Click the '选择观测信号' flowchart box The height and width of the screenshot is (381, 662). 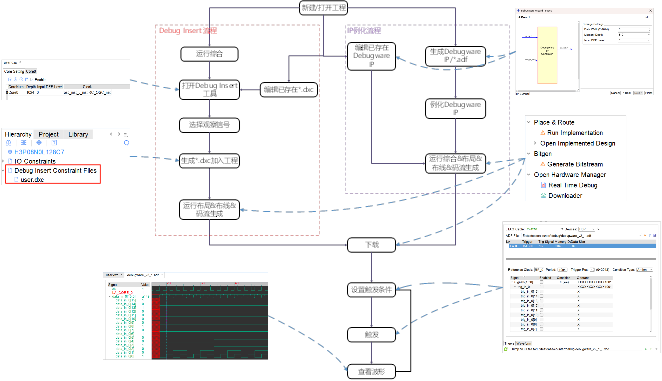209,125
